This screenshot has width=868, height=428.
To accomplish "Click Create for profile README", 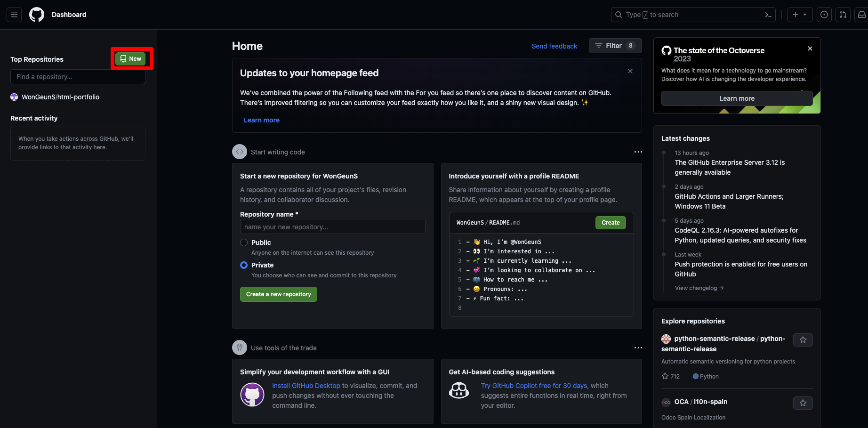I will (x=611, y=223).
